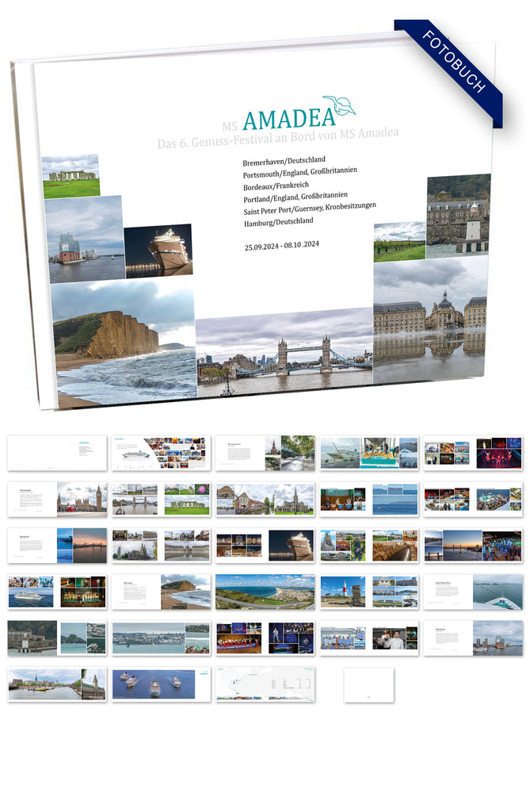Click the sandstone cliff cover photo
Screen dimensions: 530x812
[x=124, y=343]
